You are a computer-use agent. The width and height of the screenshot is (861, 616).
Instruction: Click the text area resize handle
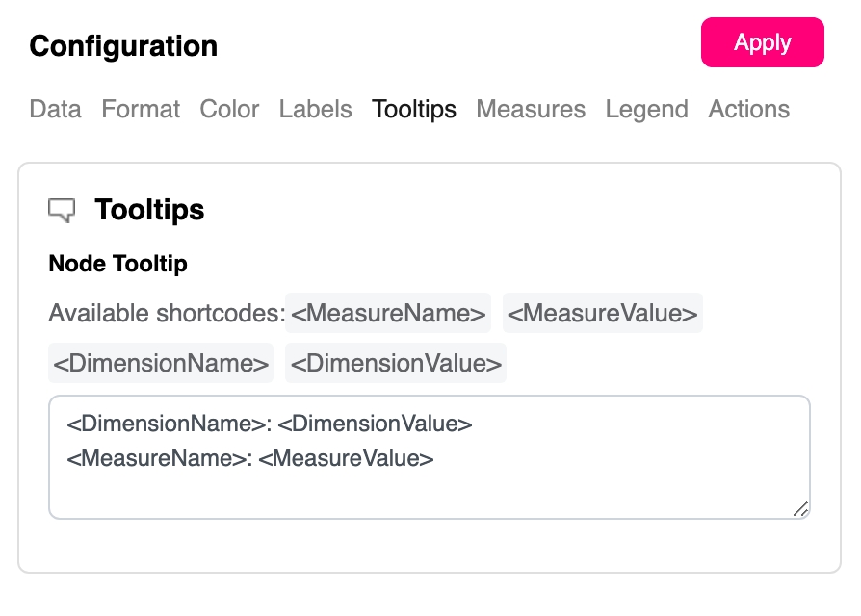(x=800, y=509)
